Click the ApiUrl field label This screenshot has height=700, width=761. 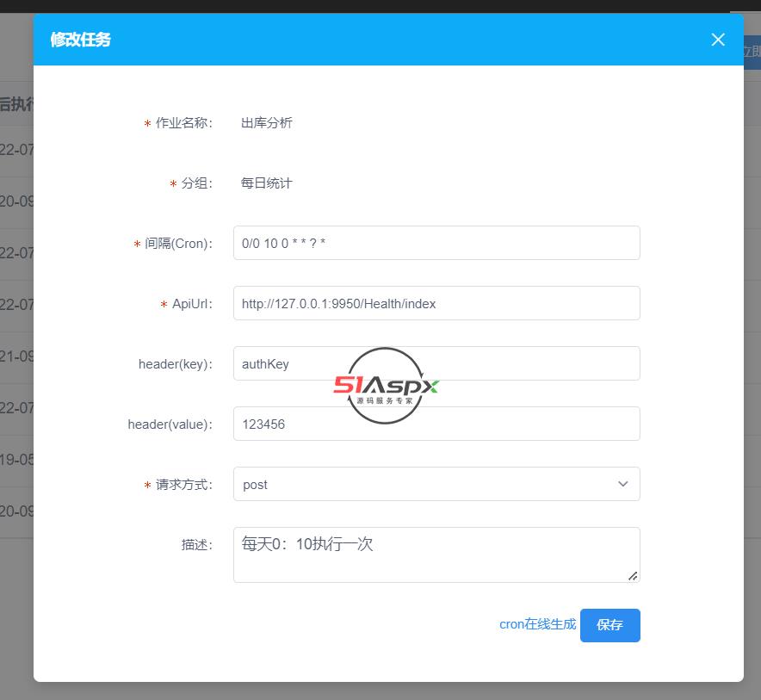[191, 304]
